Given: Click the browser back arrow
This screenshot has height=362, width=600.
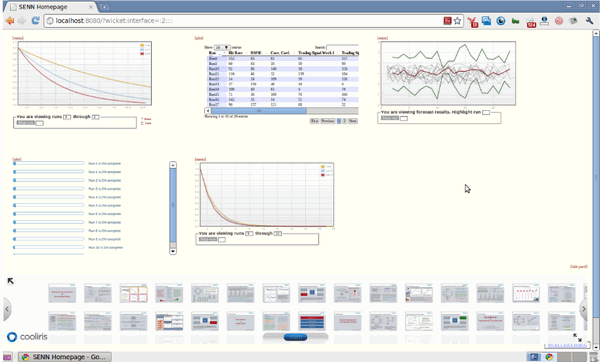Looking at the screenshot, I should coord(10,21).
